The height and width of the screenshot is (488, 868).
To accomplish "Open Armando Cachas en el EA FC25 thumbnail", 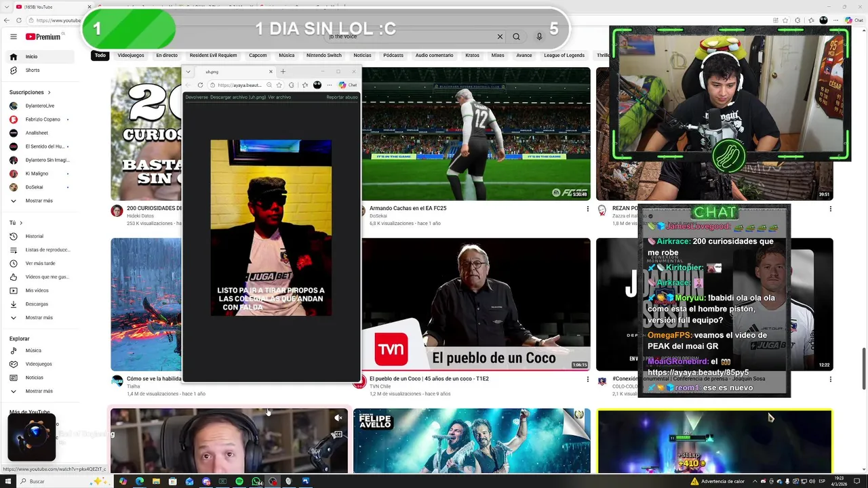I will [475, 134].
